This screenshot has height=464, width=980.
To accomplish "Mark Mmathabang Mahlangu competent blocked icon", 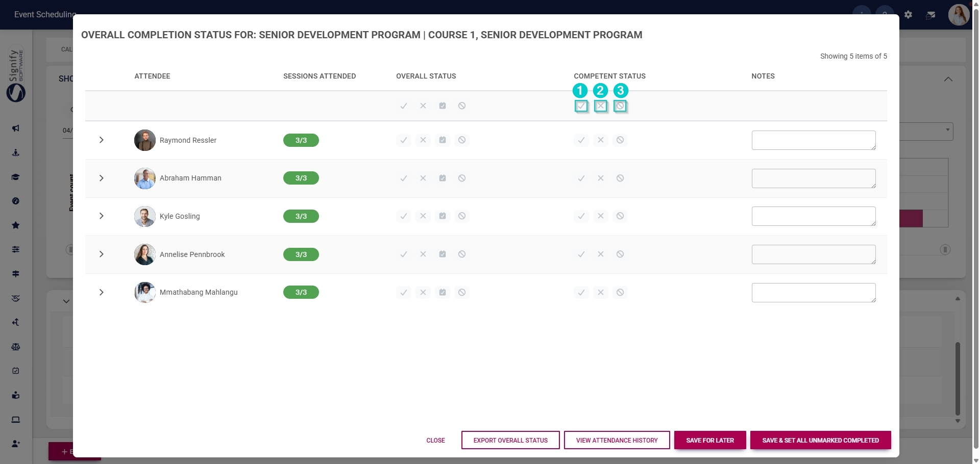I will pyautogui.click(x=620, y=293).
